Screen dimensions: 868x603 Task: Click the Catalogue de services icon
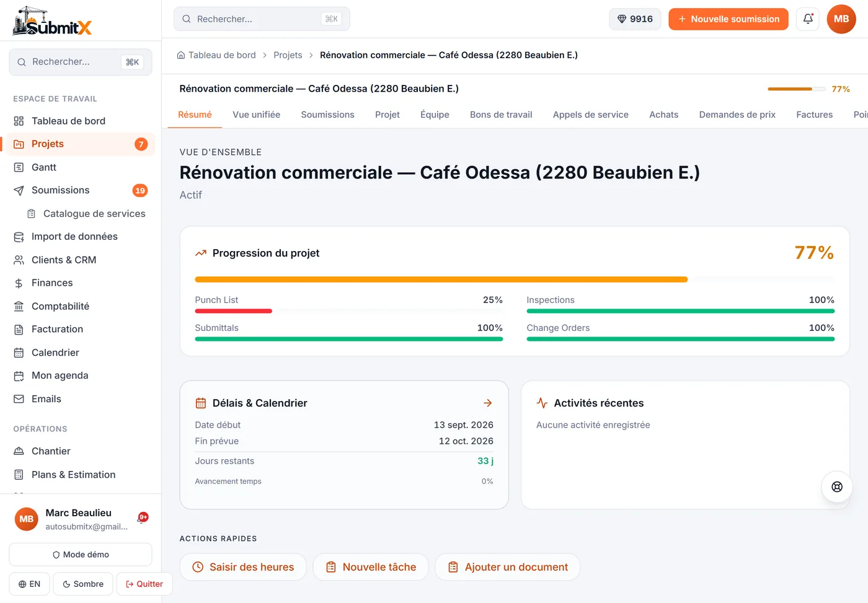pos(31,214)
